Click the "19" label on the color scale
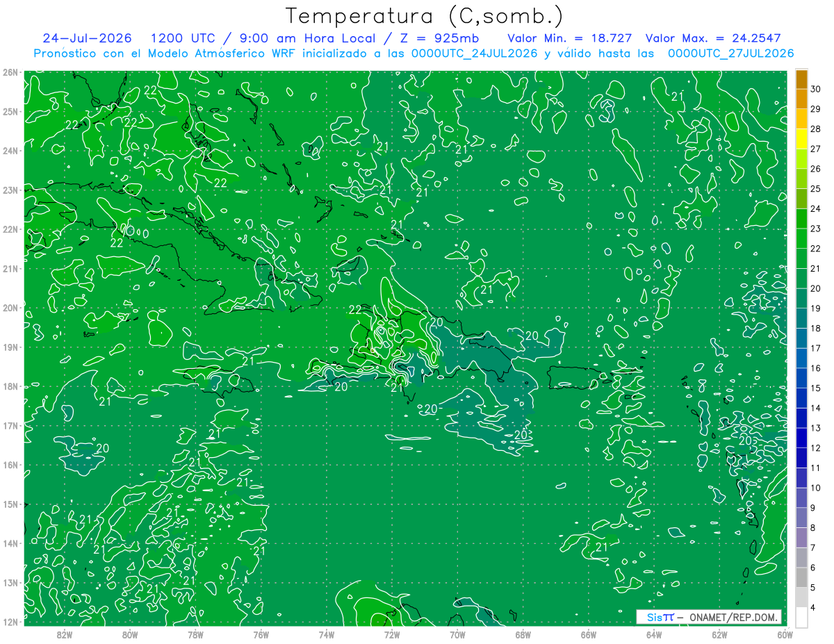This screenshot has height=644, width=834. tap(816, 308)
